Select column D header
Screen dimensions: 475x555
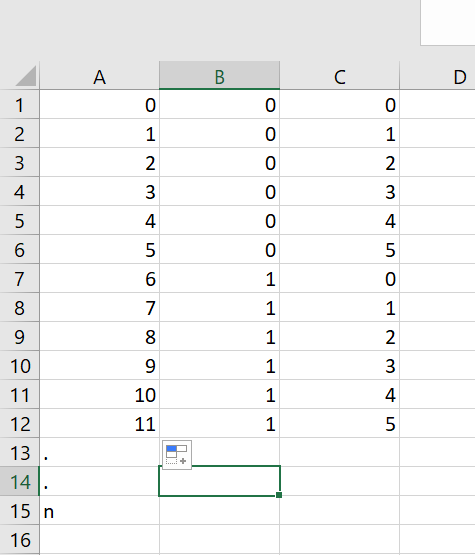(437, 76)
